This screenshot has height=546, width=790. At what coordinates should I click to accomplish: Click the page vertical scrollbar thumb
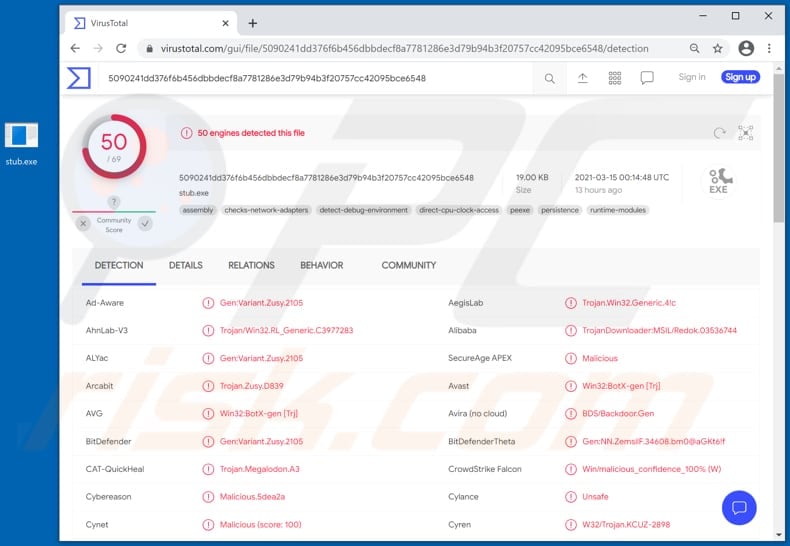(779, 149)
